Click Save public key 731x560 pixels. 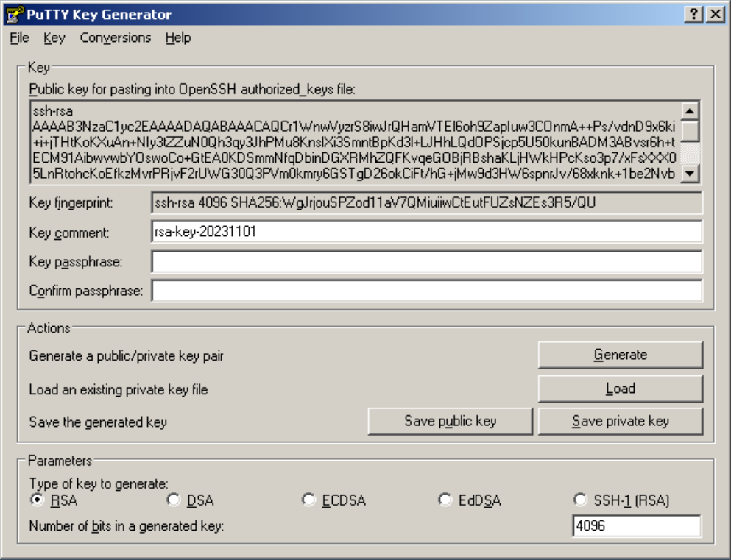click(x=451, y=421)
